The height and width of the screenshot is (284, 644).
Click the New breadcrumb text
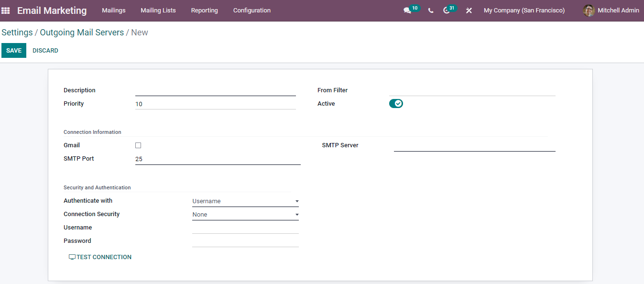[140, 33]
